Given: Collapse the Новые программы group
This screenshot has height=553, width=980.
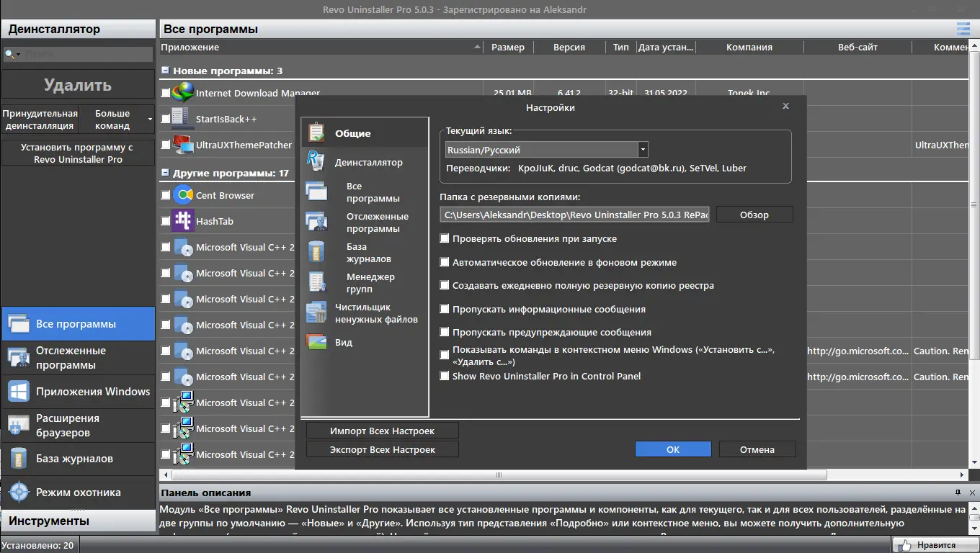Looking at the screenshot, I should (166, 71).
